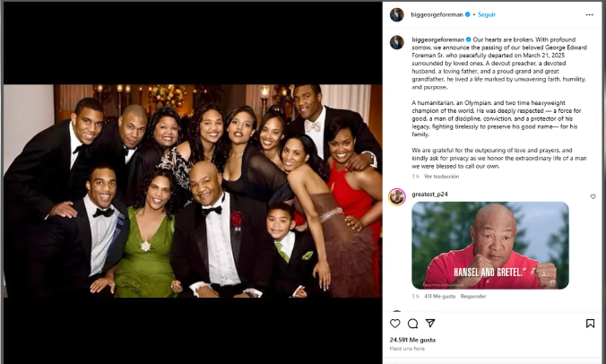Share the post via paper plane icon
The width and height of the screenshot is (606, 364).
coord(430,324)
